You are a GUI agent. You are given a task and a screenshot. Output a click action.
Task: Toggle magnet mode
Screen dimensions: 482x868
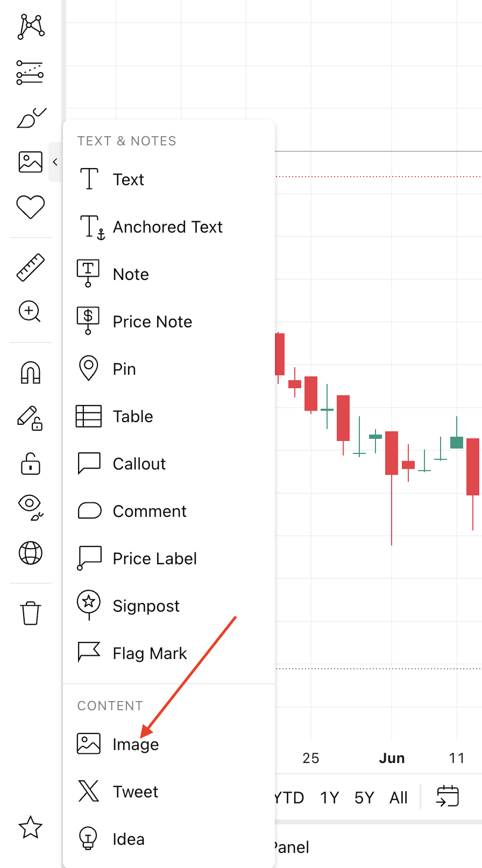click(31, 372)
